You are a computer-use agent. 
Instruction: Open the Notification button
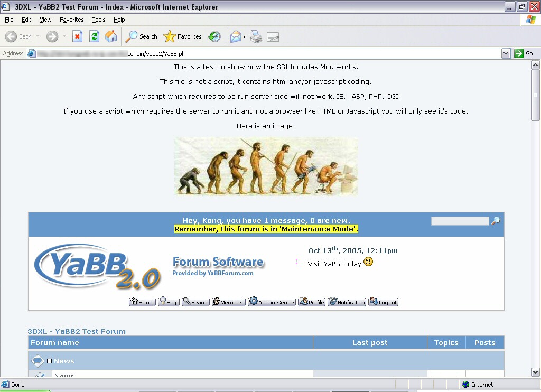(347, 302)
